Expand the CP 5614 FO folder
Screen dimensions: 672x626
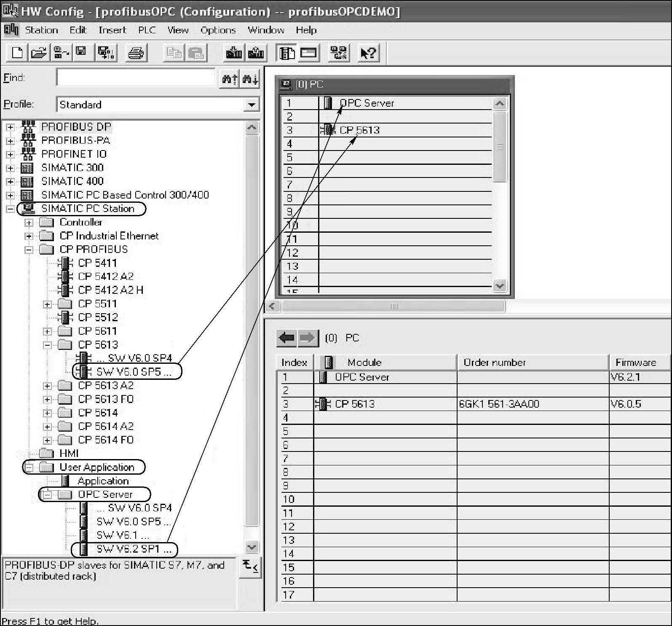pyautogui.click(x=47, y=440)
